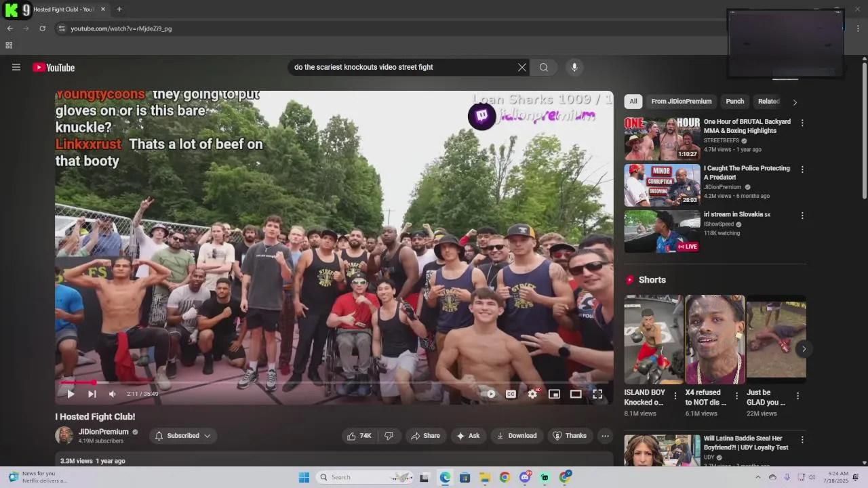Open the YouTube hamburger guide menu
The height and width of the screenshot is (488, 868).
16,67
